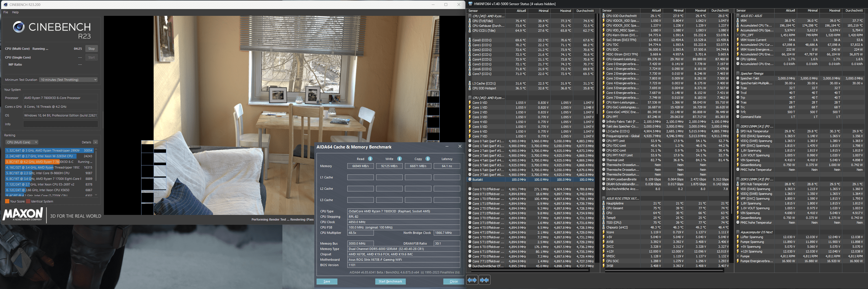This screenshot has height=289, width=868.
Task: Open the File menu in Cinebench
Action: [6, 12]
